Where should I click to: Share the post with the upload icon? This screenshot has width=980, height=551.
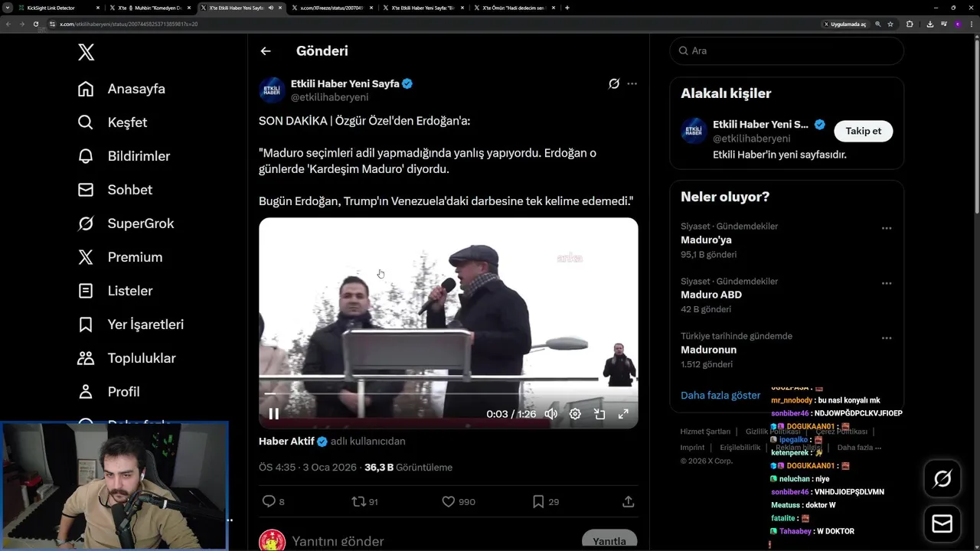tap(628, 502)
